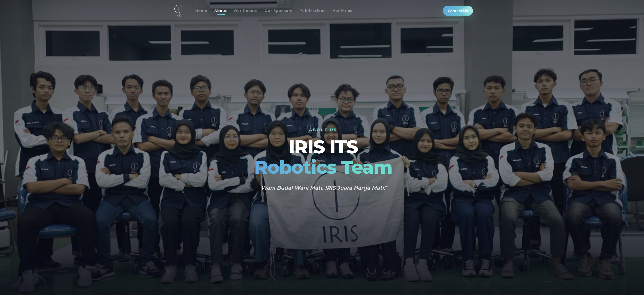Click the IRIS logo in the navbar

[178, 11]
